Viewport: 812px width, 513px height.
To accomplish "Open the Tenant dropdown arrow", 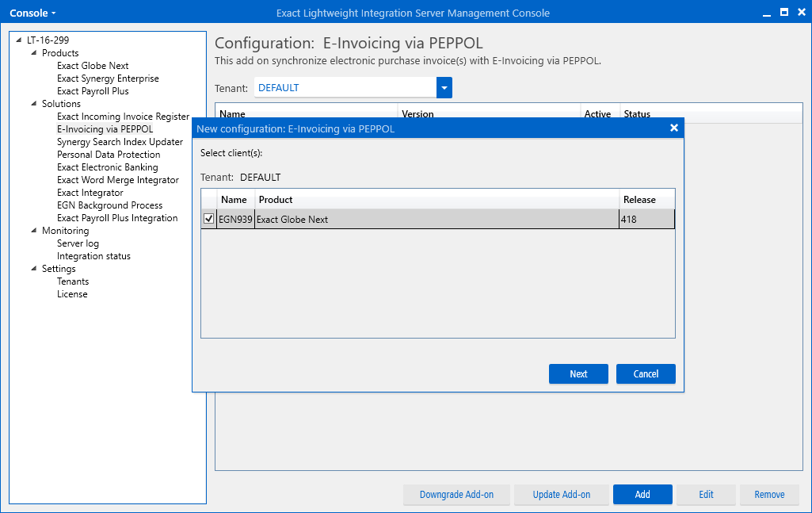I will tap(444, 87).
